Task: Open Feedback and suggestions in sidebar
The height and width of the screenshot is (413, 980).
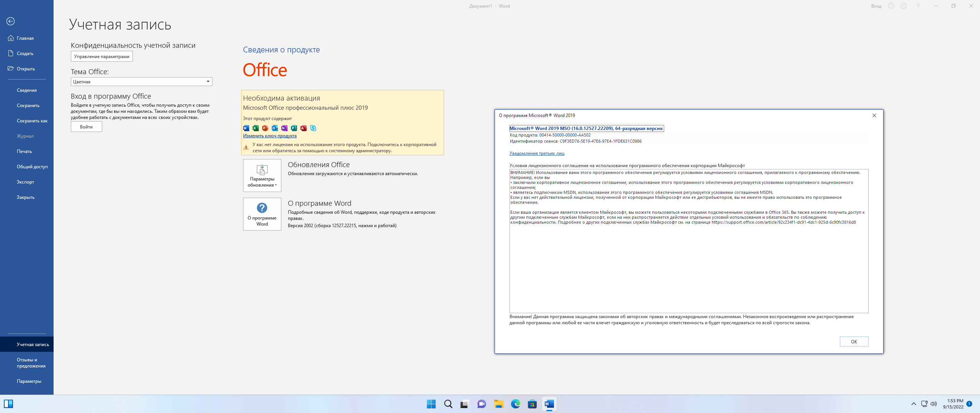Action: [27, 363]
